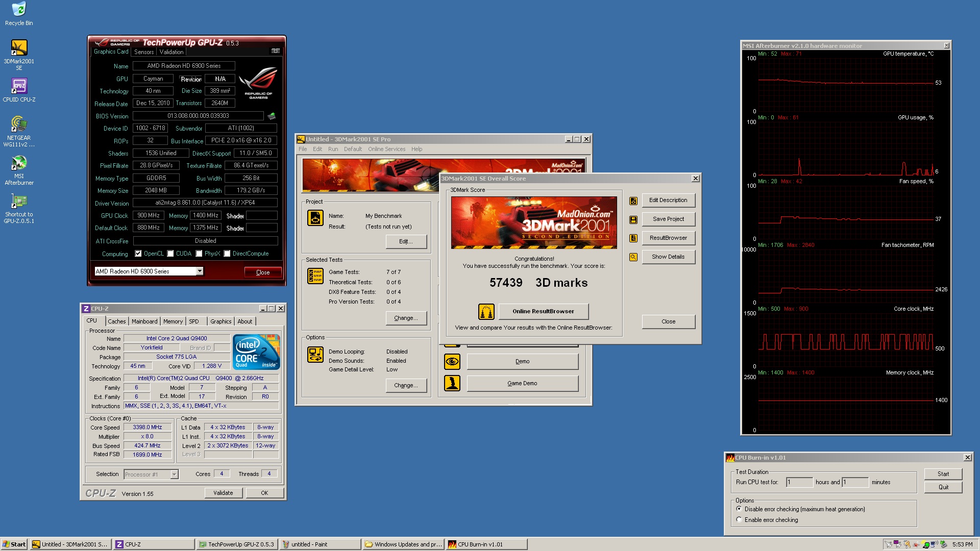The height and width of the screenshot is (551, 980).
Task: Toggle the PhysX checkbox
Action: tap(199, 254)
